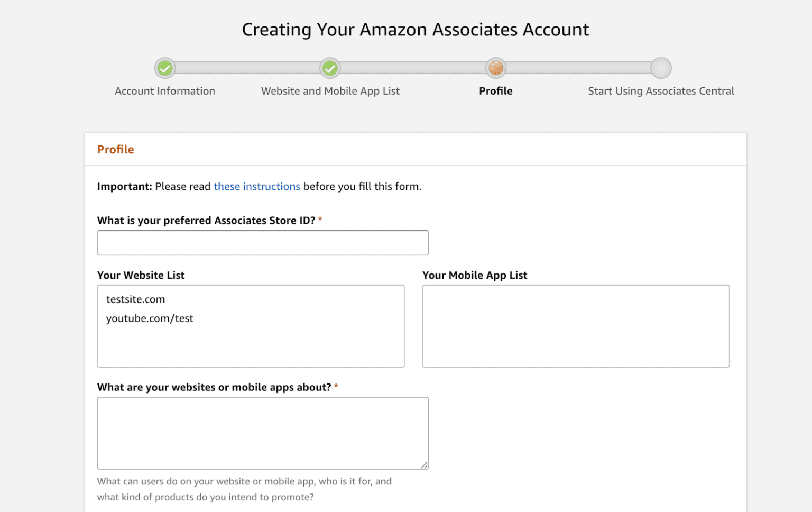Click the websites or mobile apps description textarea
The height and width of the screenshot is (512, 812).
[263, 433]
